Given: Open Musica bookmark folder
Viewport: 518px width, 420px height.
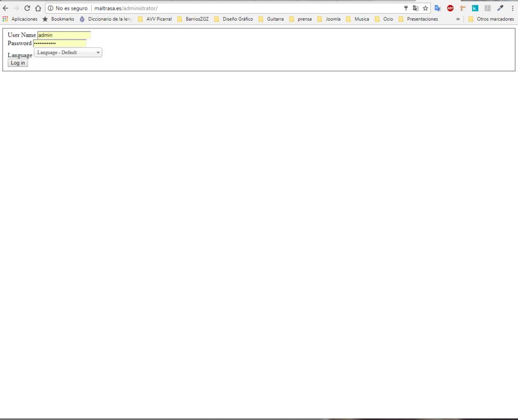Looking at the screenshot, I should (x=358, y=19).
